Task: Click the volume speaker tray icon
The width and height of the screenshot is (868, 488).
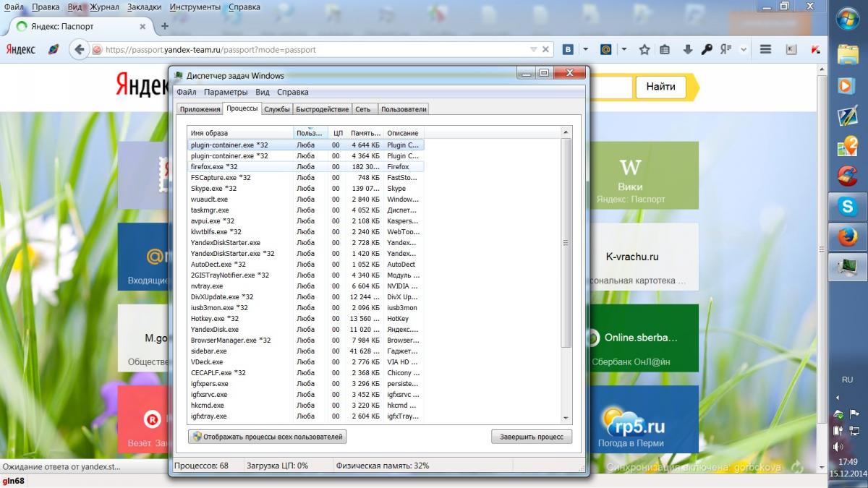Action: (x=838, y=446)
